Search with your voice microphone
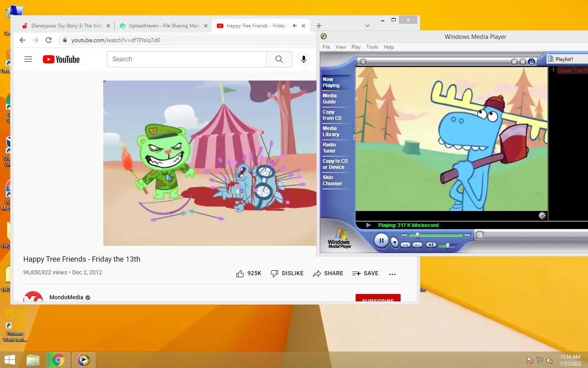Image resolution: width=588 pixels, height=368 pixels. [x=304, y=59]
